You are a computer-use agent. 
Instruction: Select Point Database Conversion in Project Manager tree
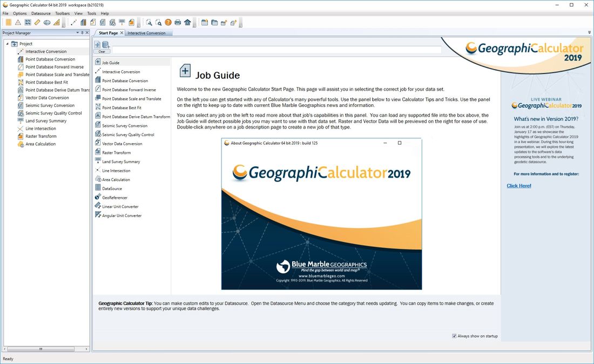click(x=50, y=59)
